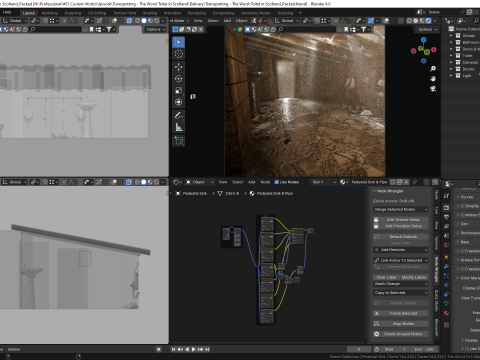Select the Move tool in viewport toolbar
The height and width of the screenshot is (360, 480).
179,67
